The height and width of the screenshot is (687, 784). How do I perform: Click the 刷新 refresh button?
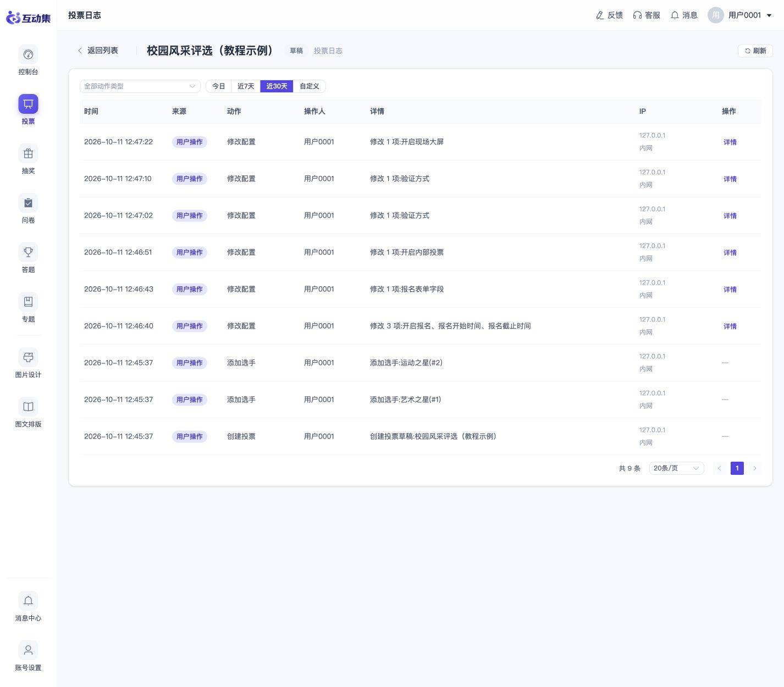point(755,51)
